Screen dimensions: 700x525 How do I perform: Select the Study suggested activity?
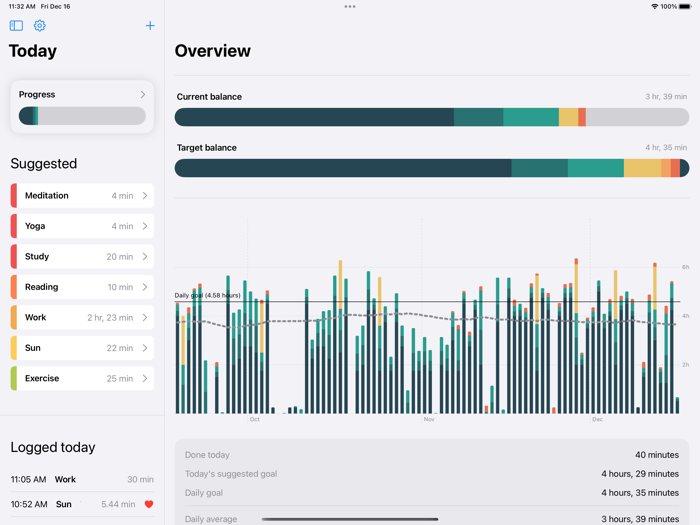pos(82,256)
